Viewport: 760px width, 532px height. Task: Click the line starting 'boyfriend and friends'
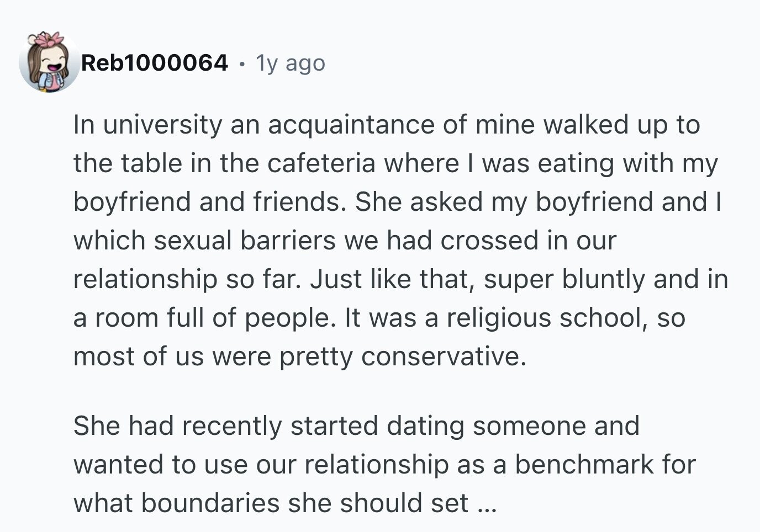point(398,202)
